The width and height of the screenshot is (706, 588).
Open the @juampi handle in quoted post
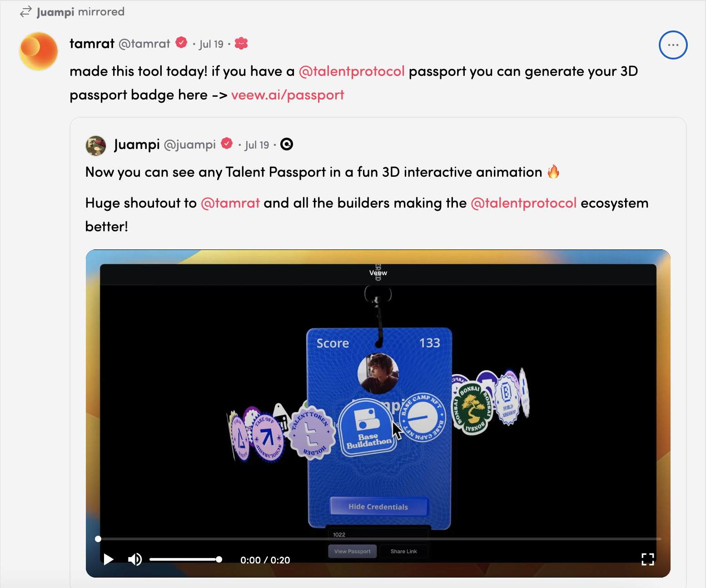point(189,145)
